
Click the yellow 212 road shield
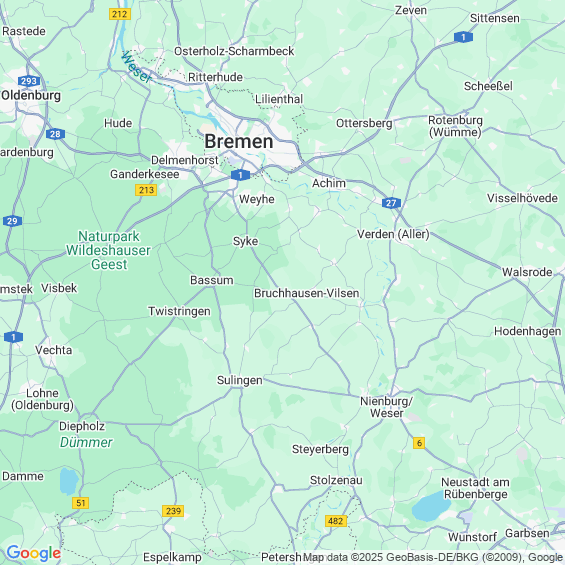120,14
